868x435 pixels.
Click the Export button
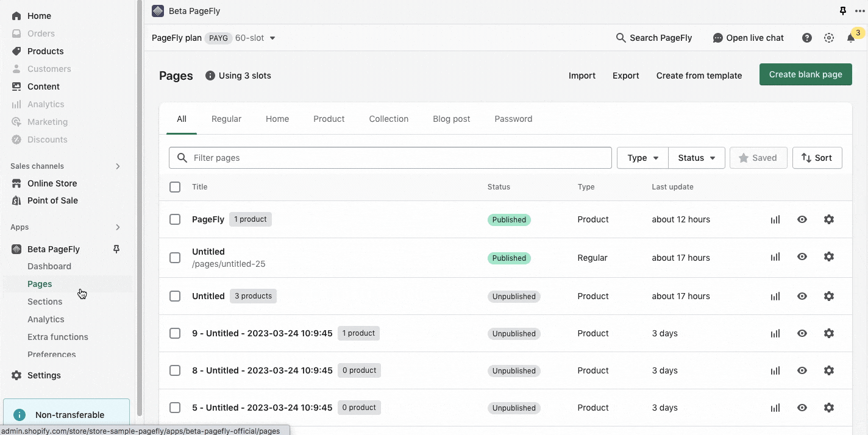[x=626, y=76]
